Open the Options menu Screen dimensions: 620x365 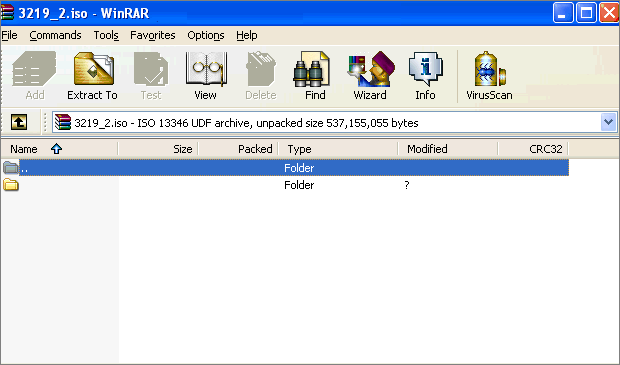pyautogui.click(x=206, y=35)
